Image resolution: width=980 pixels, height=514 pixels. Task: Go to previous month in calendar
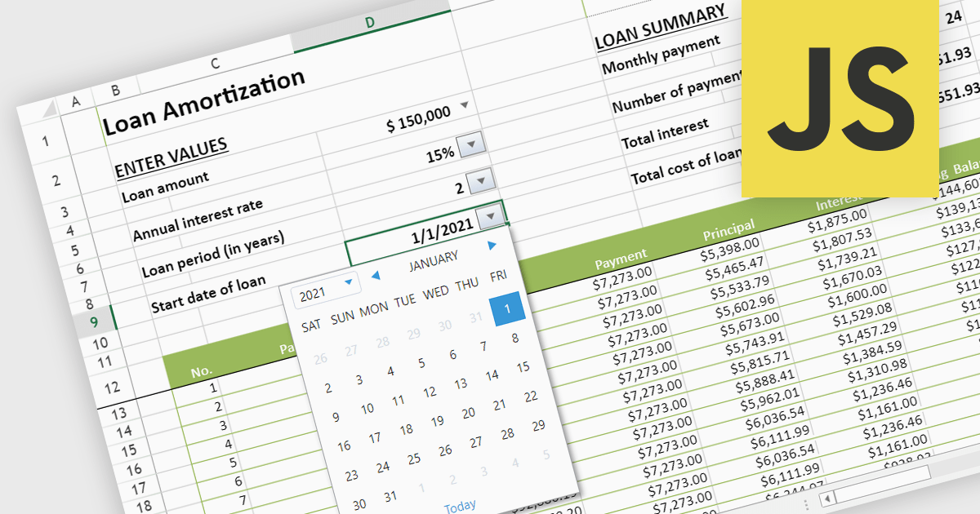click(x=376, y=276)
